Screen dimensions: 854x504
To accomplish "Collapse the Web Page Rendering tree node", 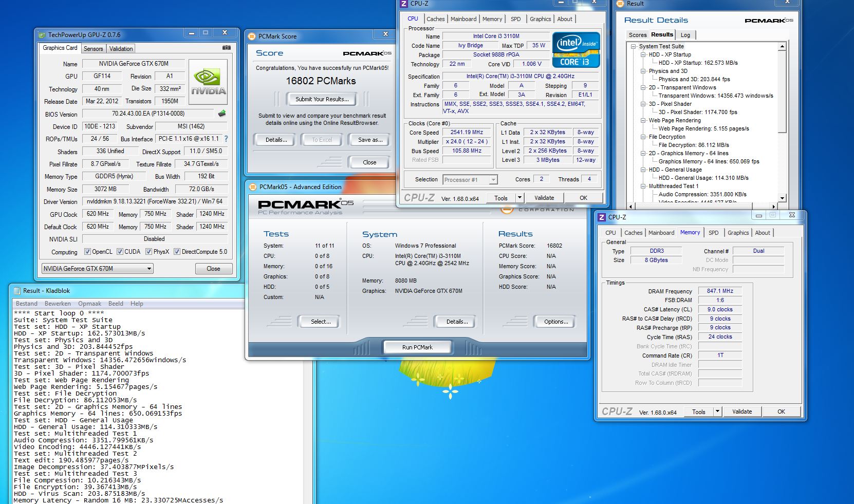I will point(643,120).
